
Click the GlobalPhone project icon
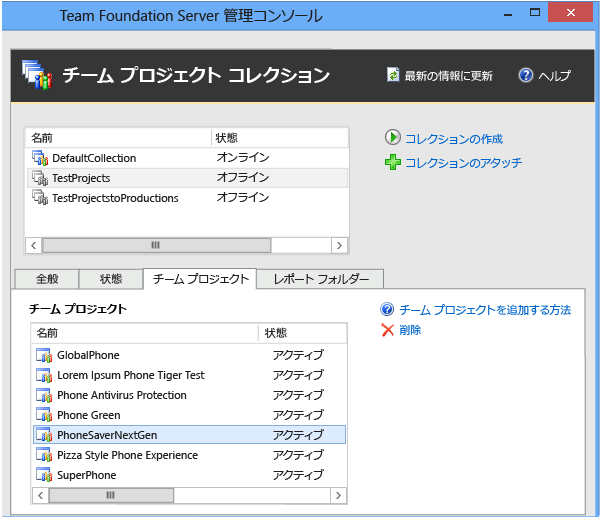click(x=44, y=355)
